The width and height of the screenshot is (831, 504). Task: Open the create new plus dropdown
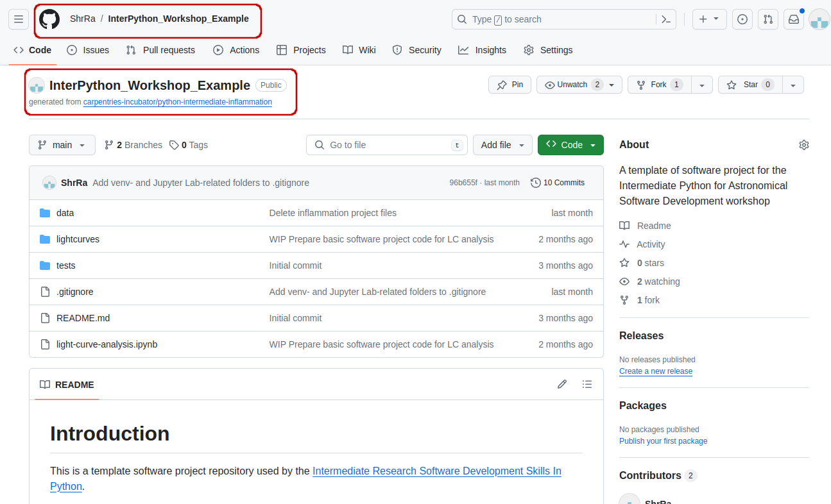tap(709, 19)
